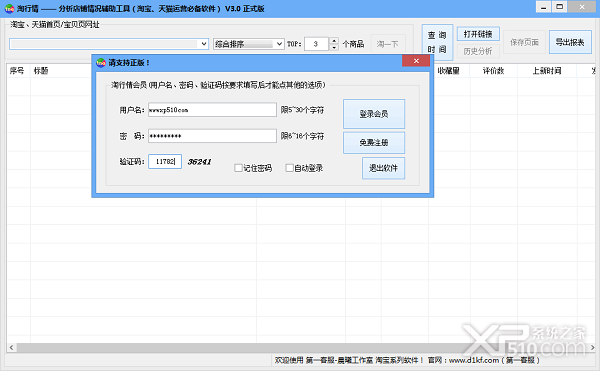The width and height of the screenshot is (600, 371).
Task: Close the 请支持正版 dialog
Action: pyautogui.click(x=416, y=61)
